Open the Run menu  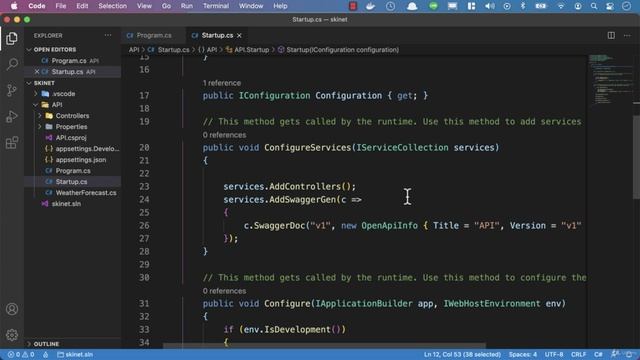[187, 6]
